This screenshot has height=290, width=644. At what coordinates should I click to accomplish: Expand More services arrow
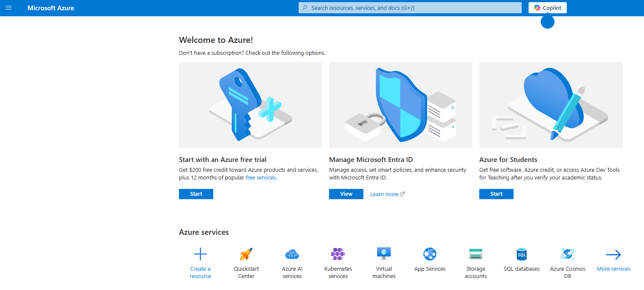614,255
